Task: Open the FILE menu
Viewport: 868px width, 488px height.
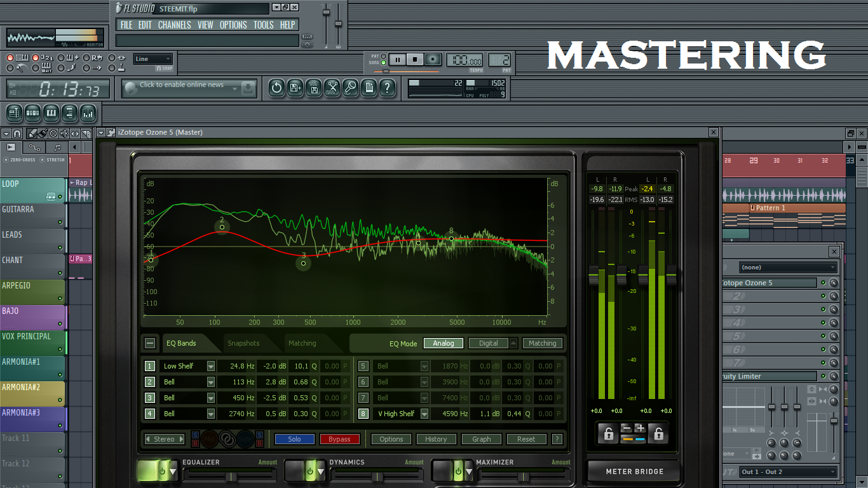Action: [x=126, y=25]
